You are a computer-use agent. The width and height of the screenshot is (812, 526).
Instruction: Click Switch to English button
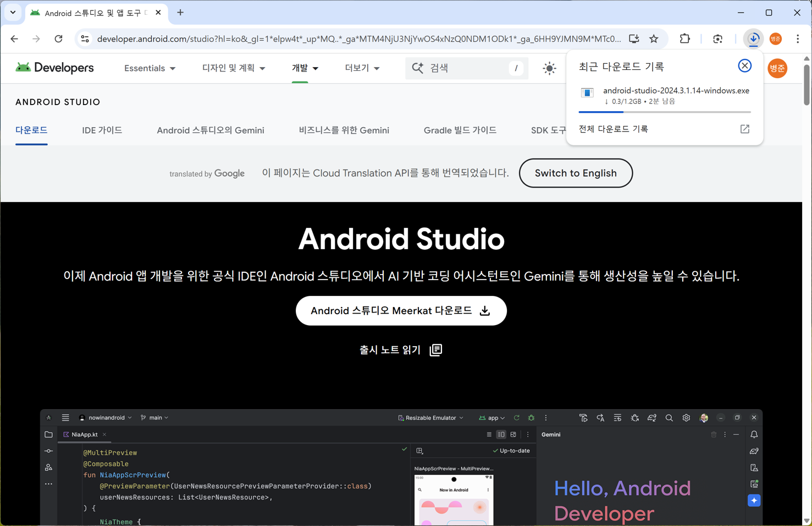(x=576, y=173)
